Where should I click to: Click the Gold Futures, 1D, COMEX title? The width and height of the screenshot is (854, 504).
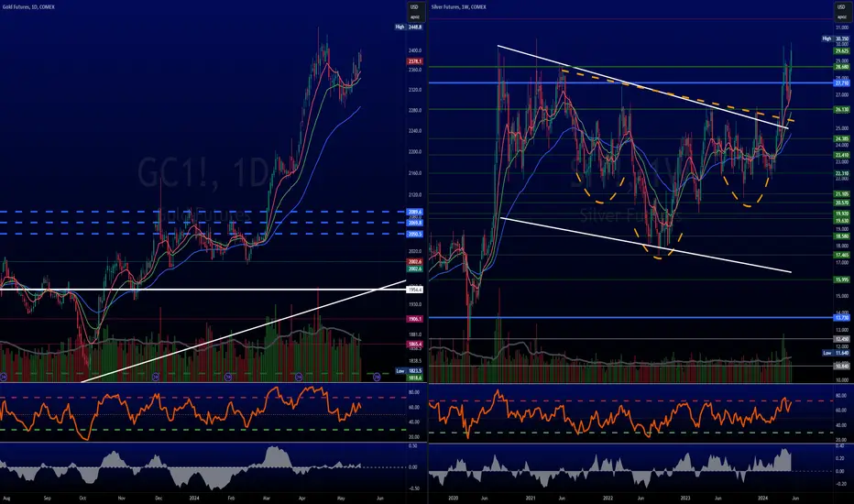tap(27, 7)
